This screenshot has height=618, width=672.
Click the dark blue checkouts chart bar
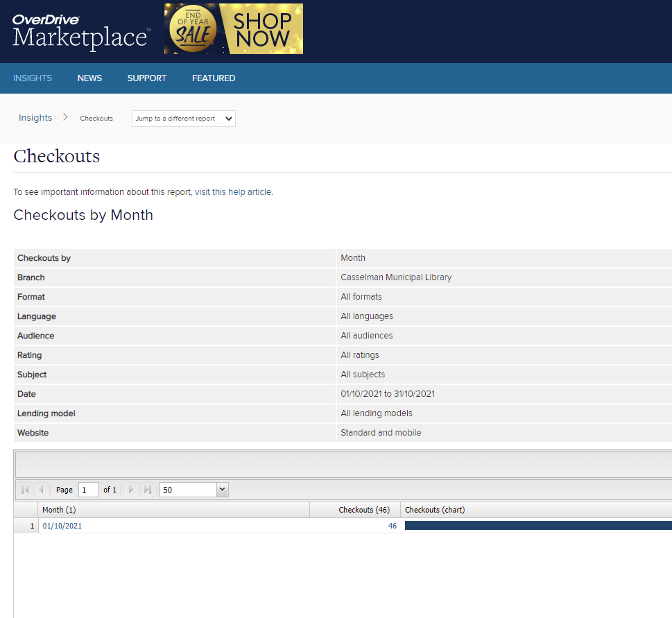[x=537, y=526]
